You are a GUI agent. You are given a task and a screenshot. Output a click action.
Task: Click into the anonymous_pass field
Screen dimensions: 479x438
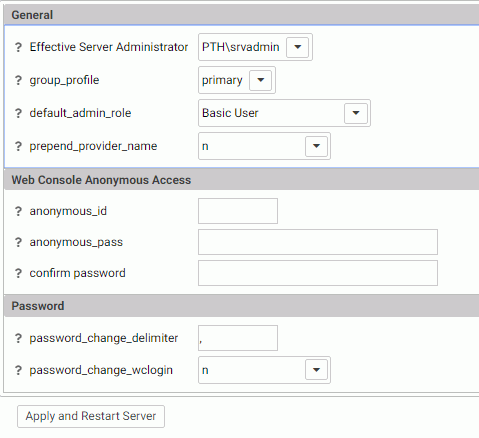coord(318,242)
